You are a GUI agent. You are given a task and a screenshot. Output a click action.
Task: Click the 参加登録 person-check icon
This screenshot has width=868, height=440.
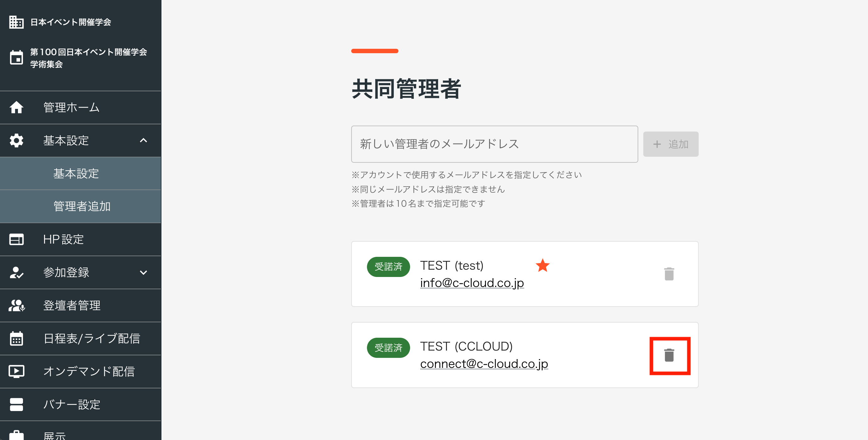16,273
